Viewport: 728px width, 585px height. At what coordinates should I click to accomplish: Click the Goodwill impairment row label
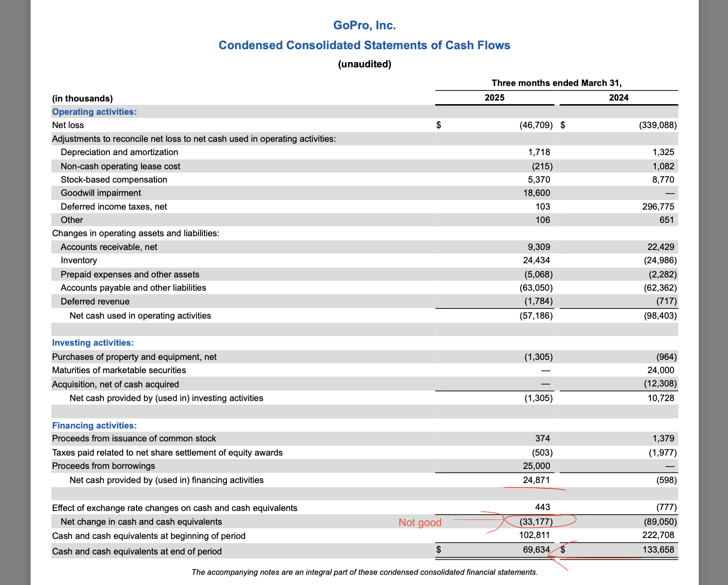(x=101, y=193)
